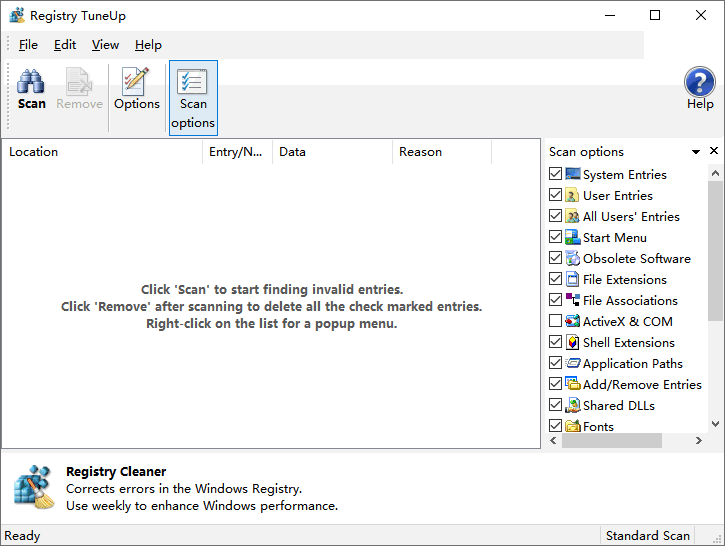
Task: Uncheck the System Entries checkbox
Action: point(555,174)
